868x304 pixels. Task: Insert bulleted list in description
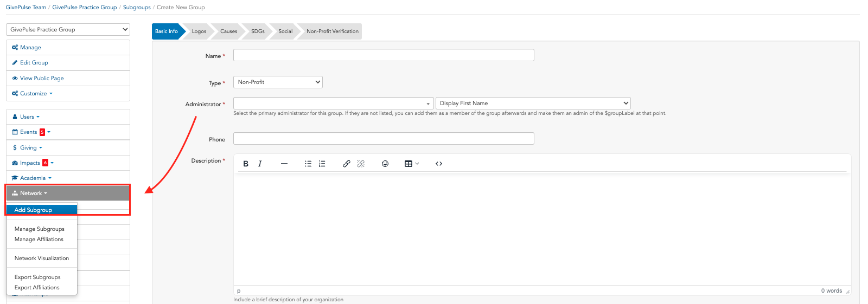[x=308, y=164]
